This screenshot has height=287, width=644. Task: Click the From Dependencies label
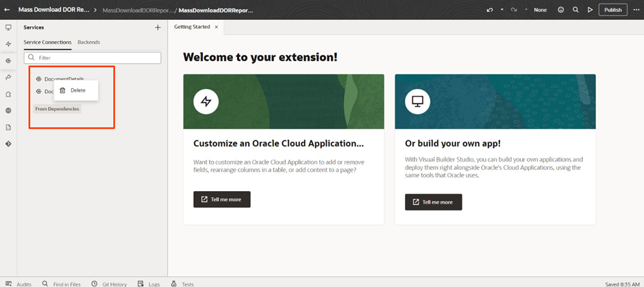(57, 109)
